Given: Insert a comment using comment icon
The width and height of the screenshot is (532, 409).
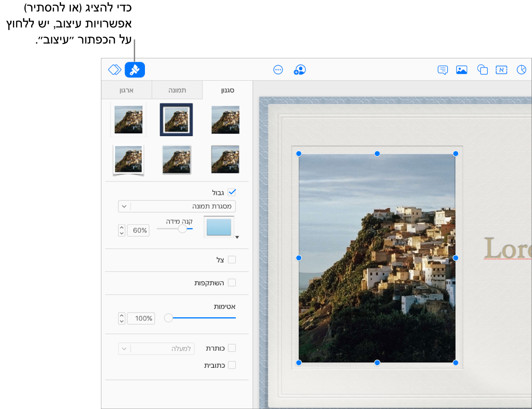Looking at the screenshot, I should [x=443, y=70].
